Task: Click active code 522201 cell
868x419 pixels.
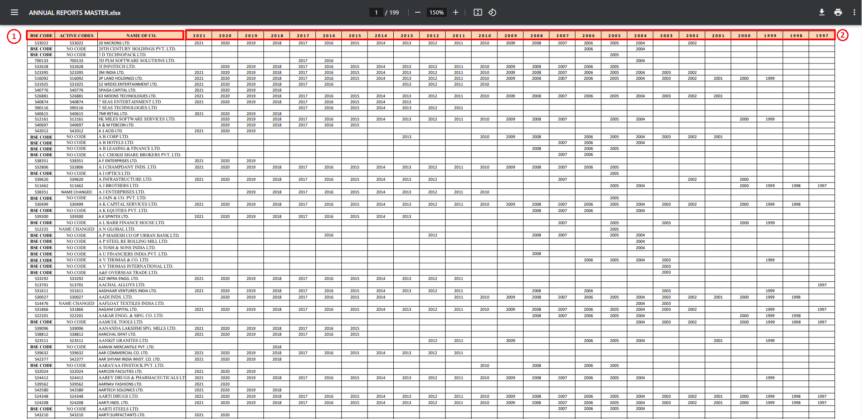Action: 76,316
